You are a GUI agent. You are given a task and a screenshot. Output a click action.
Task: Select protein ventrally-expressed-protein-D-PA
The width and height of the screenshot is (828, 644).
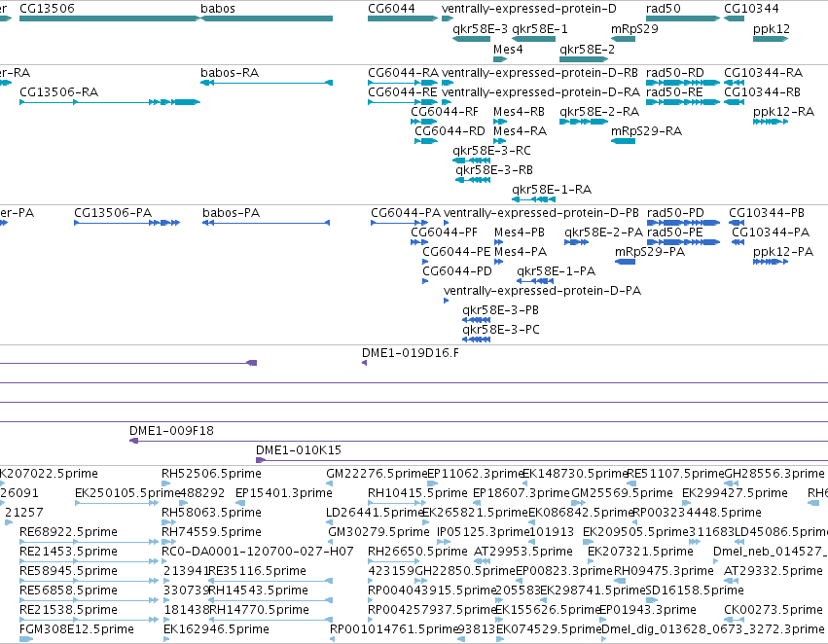click(447, 301)
